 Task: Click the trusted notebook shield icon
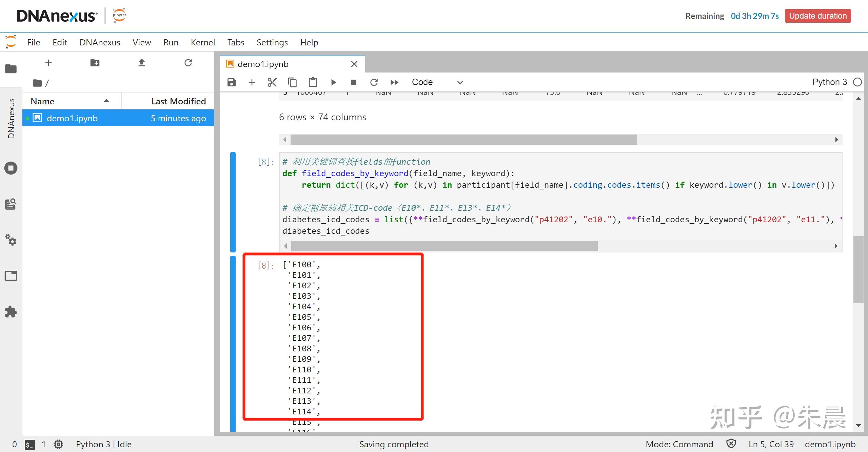(731, 444)
